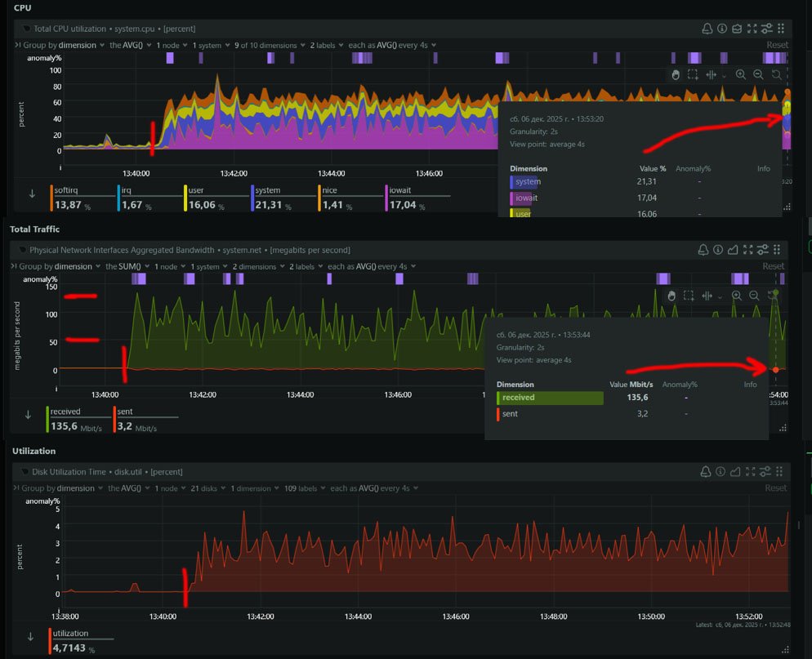Open the info icon on Total Traffic chart
Image resolution: width=812 pixels, height=659 pixels.
pos(718,249)
